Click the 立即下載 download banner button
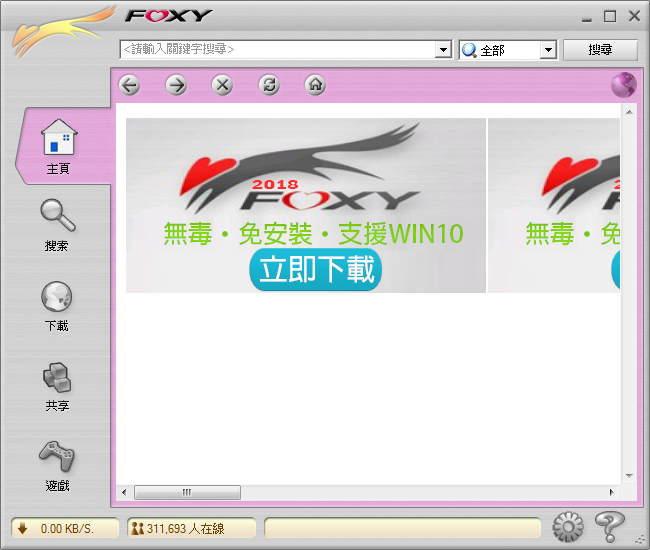Screen dimensions: 650x550 (315, 269)
